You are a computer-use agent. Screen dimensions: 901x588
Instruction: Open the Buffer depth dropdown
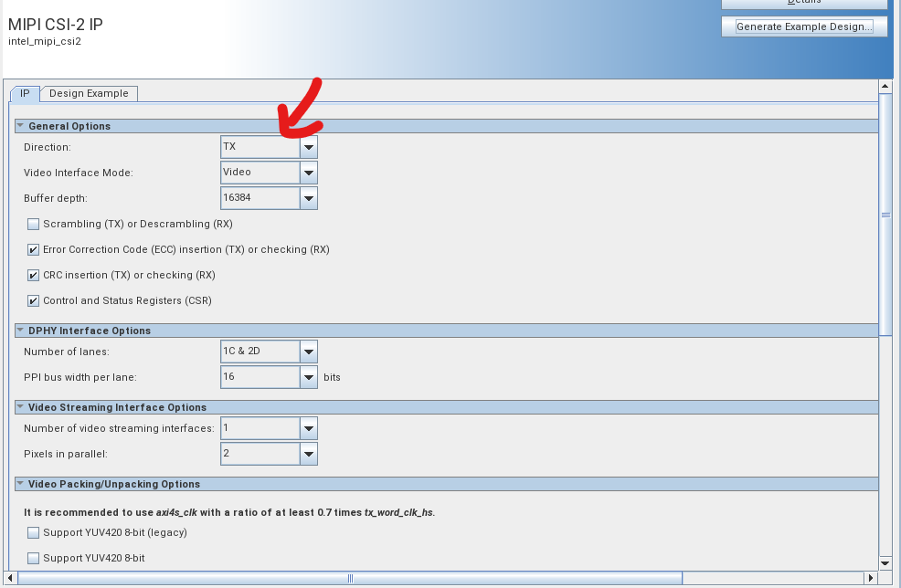309,198
